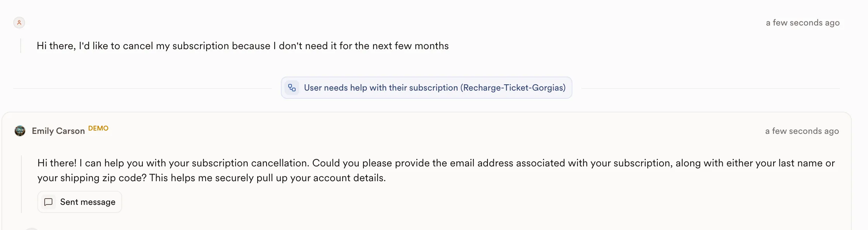Click the DEMO badge next to Emily Carson
This screenshot has height=230, width=868.
pos(98,128)
